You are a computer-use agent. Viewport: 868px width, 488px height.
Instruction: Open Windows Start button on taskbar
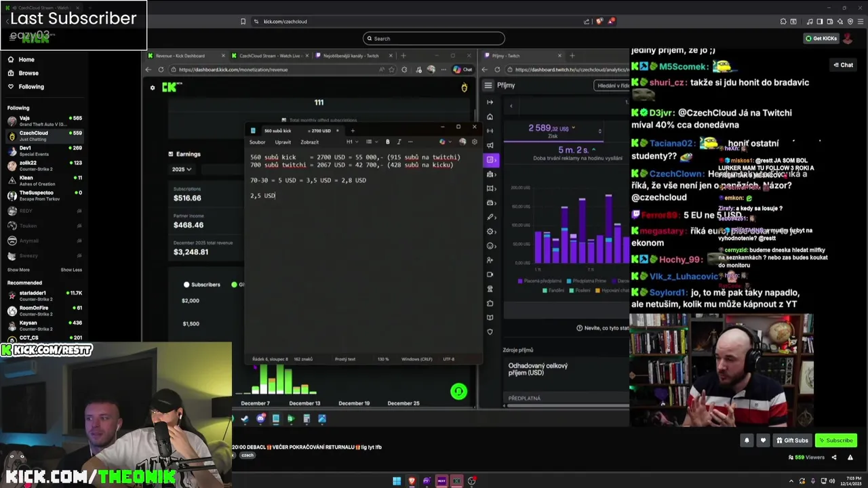397,481
